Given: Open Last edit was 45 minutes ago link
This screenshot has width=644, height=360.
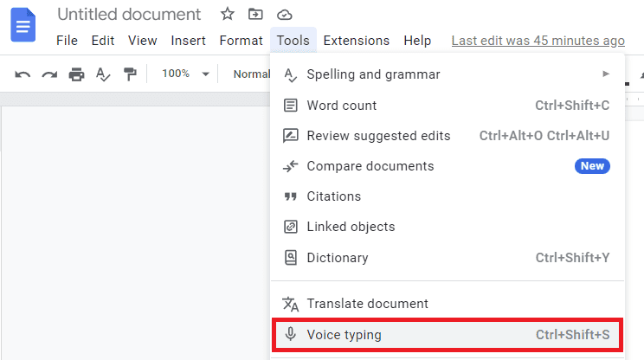Looking at the screenshot, I should pyautogui.click(x=538, y=41).
